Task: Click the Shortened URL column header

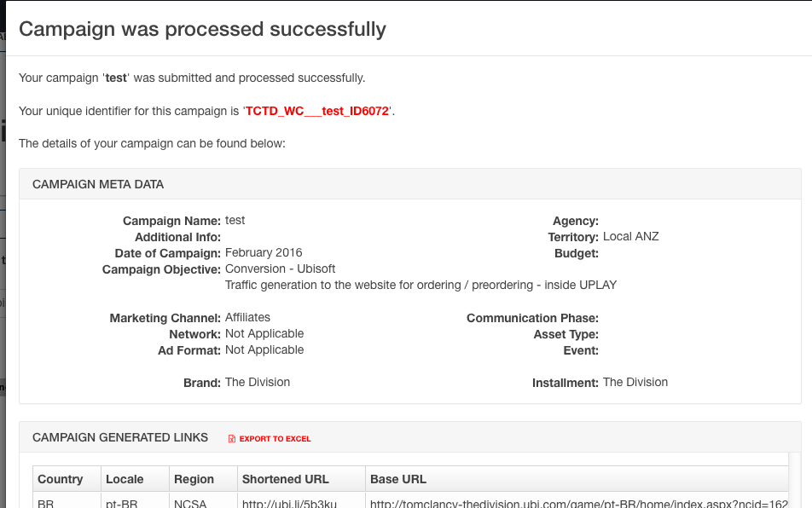Action: (285, 479)
